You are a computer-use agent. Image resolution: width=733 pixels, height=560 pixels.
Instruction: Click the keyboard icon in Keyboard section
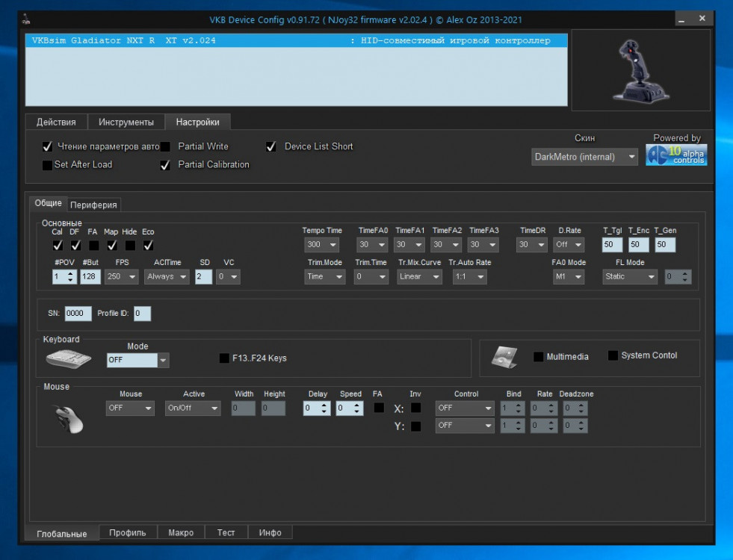coord(69,360)
